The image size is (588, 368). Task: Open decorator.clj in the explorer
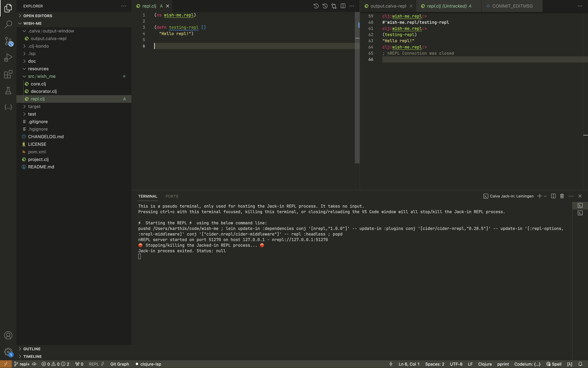pos(74,91)
